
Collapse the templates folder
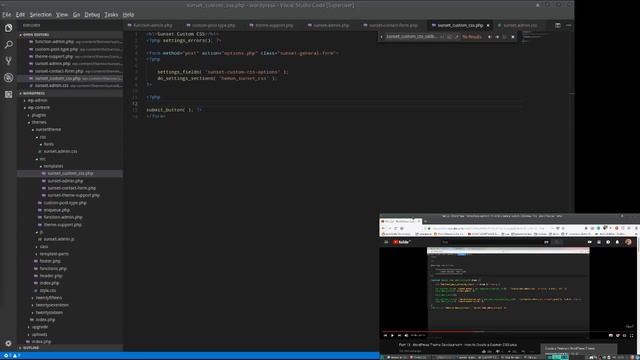[53, 166]
